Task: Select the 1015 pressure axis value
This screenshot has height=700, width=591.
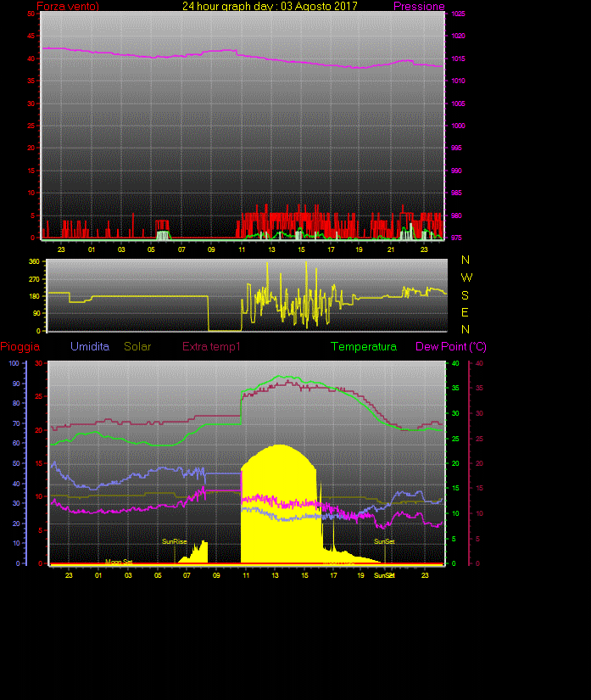Action: click(458, 59)
